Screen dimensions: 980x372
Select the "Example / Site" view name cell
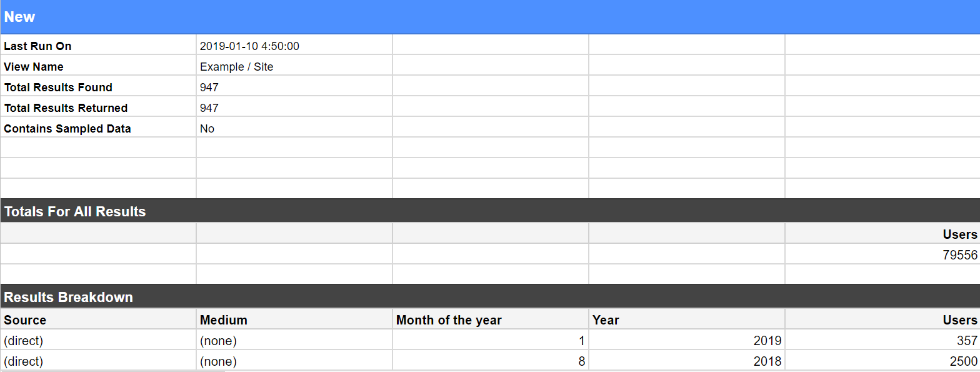point(237,67)
